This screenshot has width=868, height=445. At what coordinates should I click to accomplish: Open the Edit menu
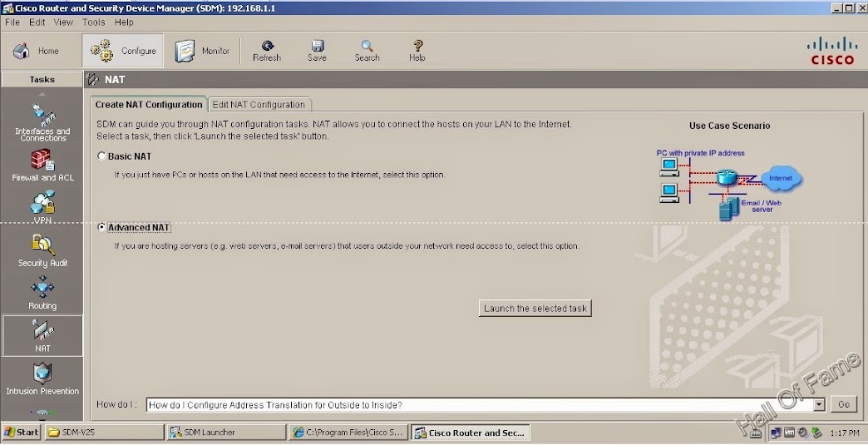(x=37, y=22)
